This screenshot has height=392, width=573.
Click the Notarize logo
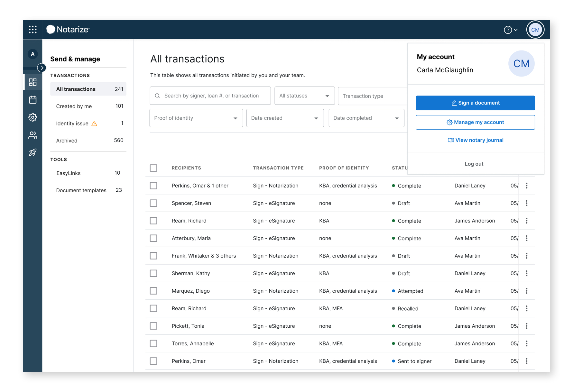coord(68,29)
